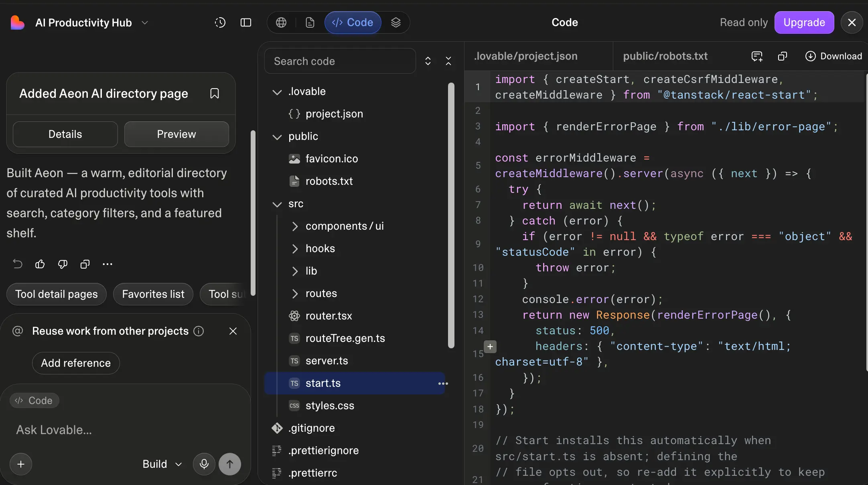Download the current file
The width and height of the screenshot is (868, 485).
click(x=834, y=56)
